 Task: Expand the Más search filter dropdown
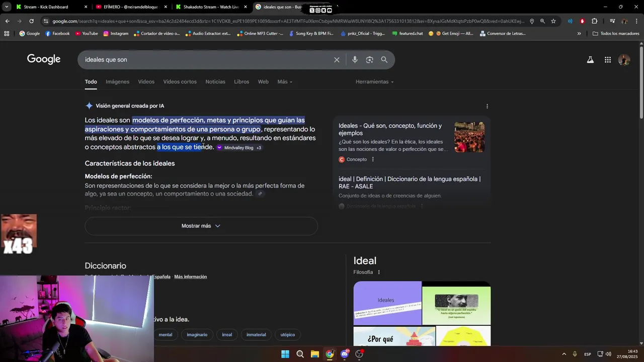click(x=285, y=82)
